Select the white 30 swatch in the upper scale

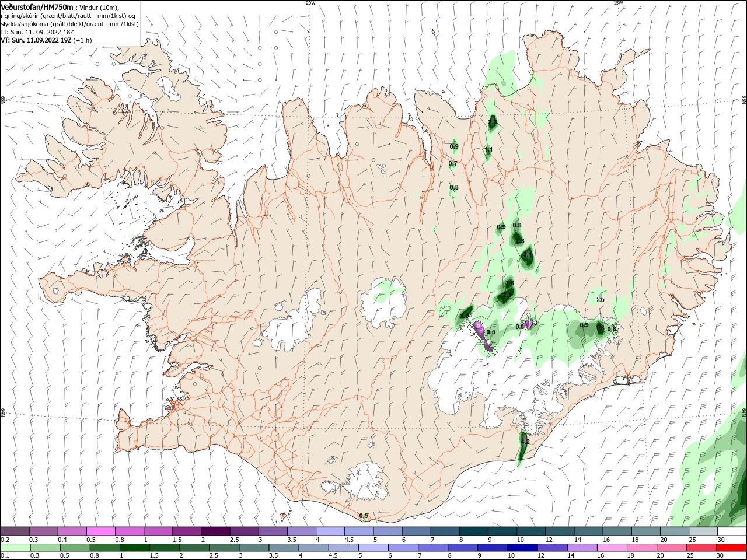click(x=732, y=531)
